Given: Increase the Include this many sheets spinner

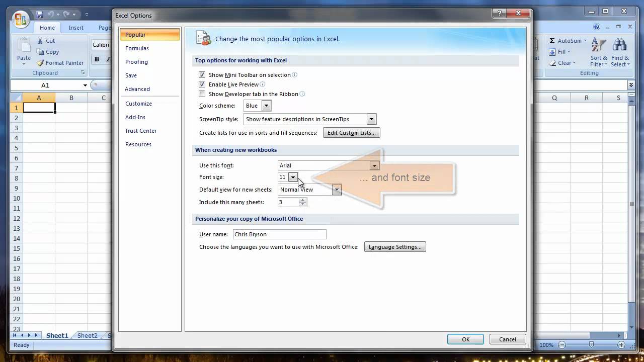Looking at the screenshot, I should point(302,200).
